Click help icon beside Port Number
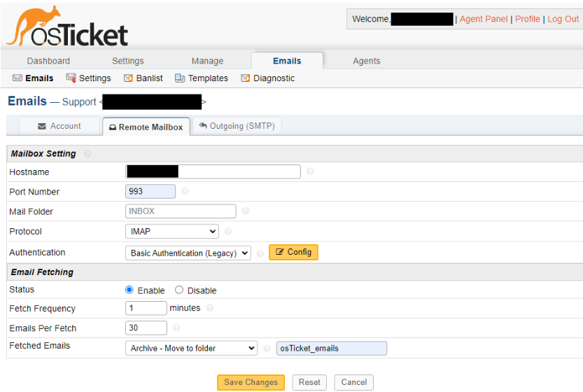Viewport: 583px width, 392px height. coord(185,191)
